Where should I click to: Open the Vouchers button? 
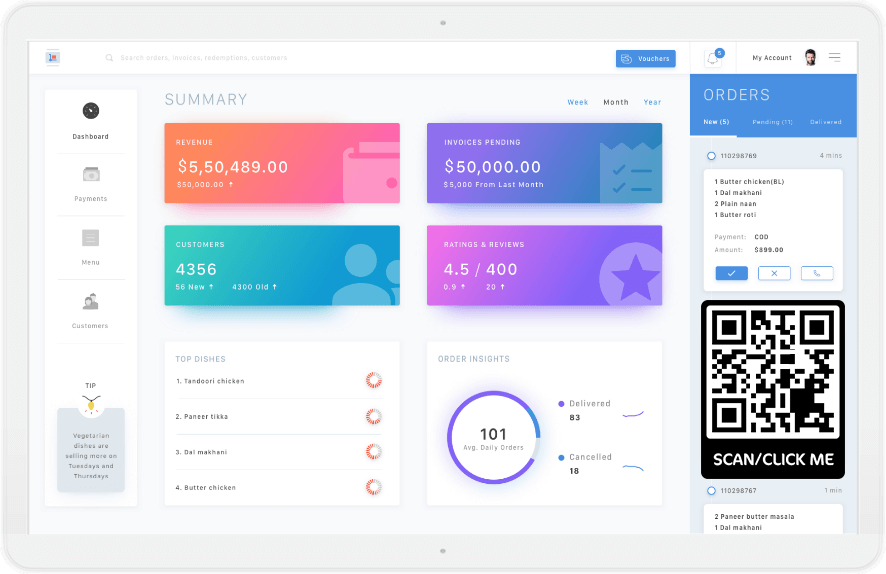click(645, 59)
